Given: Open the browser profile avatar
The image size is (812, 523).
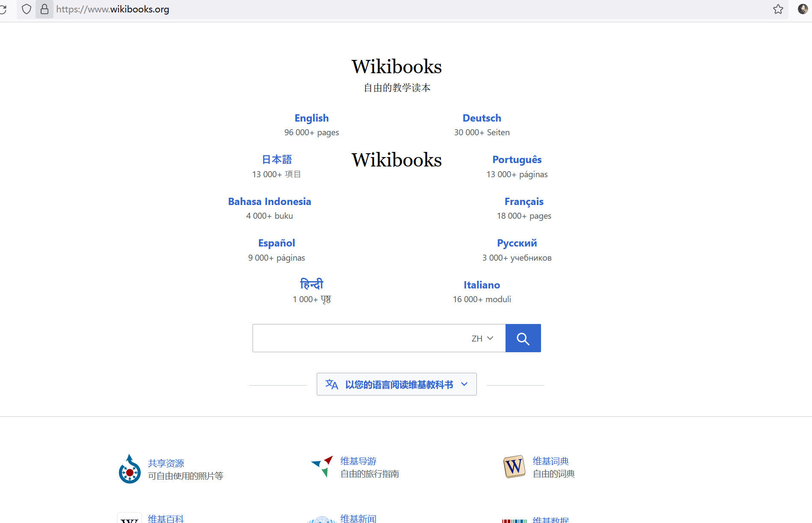Looking at the screenshot, I should coord(803,9).
